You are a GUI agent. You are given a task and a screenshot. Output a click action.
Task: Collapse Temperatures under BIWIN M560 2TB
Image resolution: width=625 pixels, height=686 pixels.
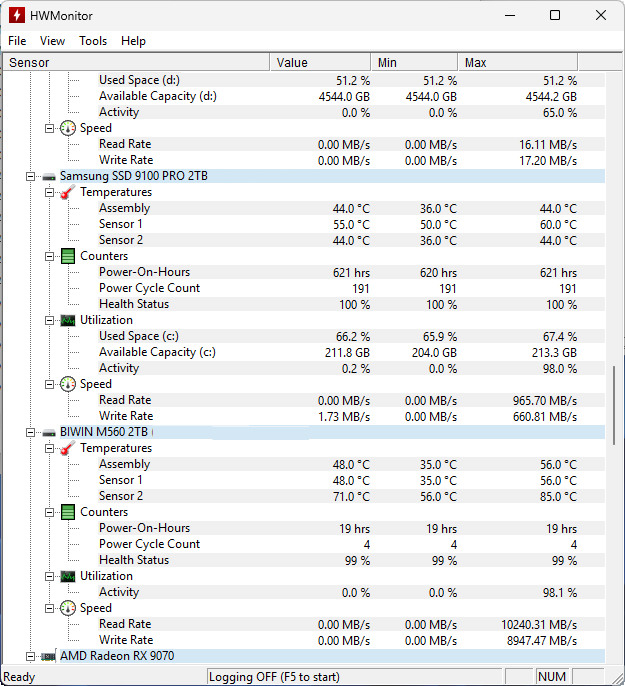click(x=50, y=448)
